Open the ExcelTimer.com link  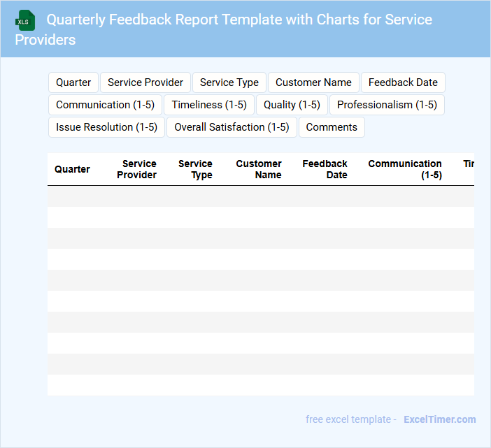(x=439, y=419)
